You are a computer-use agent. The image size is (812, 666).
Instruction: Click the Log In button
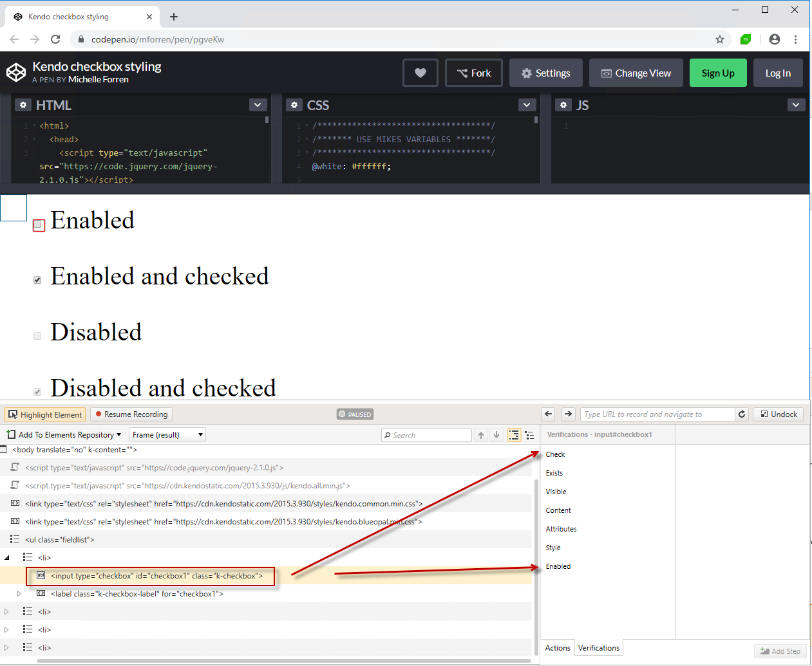(x=778, y=73)
